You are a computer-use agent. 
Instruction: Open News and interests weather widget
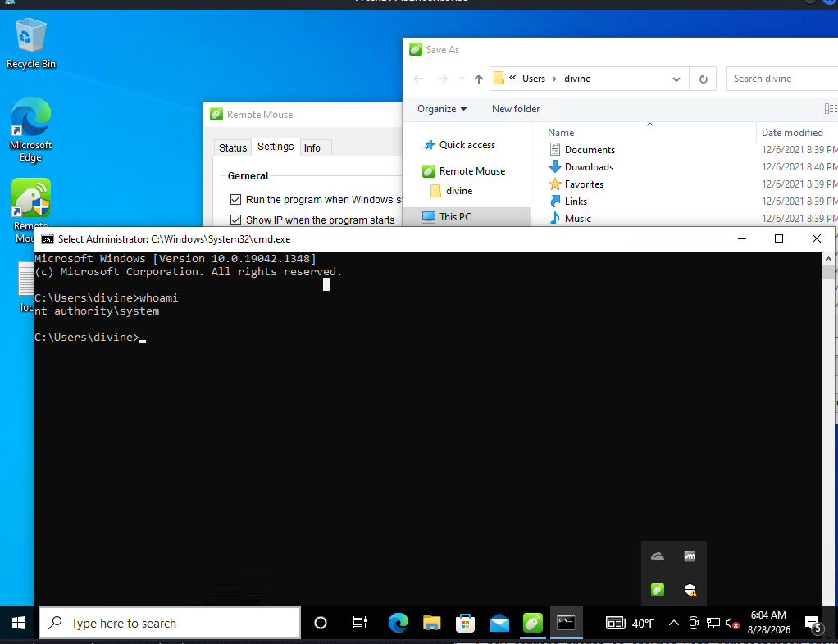tap(630, 624)
